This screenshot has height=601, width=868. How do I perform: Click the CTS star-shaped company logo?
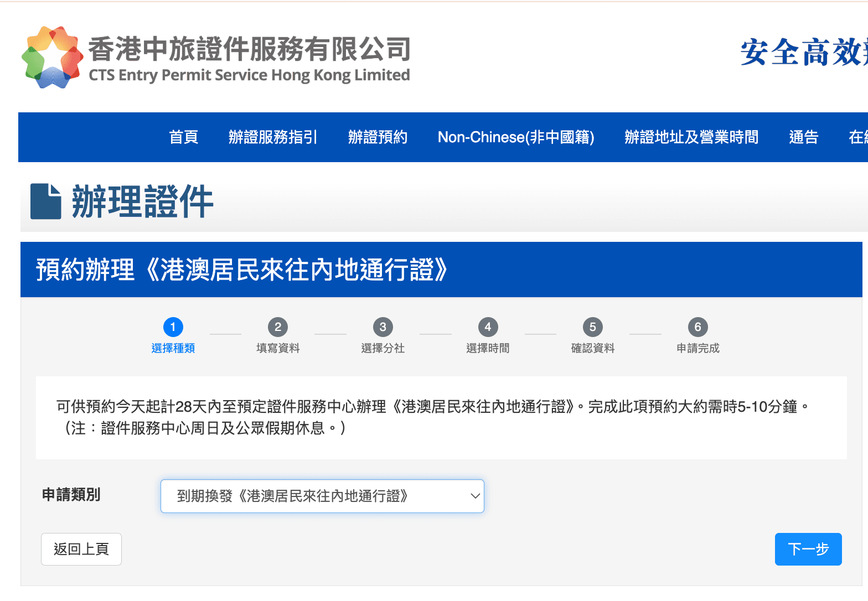52,58
